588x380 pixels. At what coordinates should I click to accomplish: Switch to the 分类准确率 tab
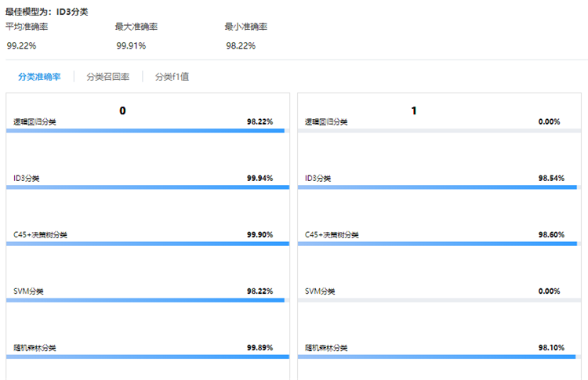[x=39, y=77]
